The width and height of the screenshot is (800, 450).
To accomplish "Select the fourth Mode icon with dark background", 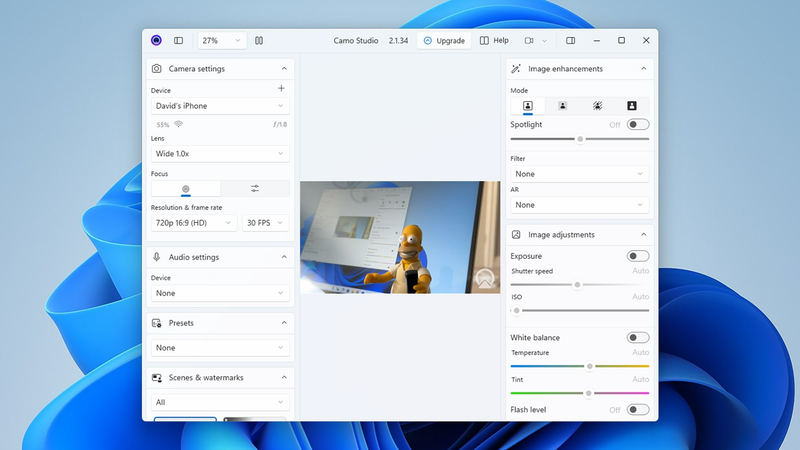I will click(x=632, y=106).
